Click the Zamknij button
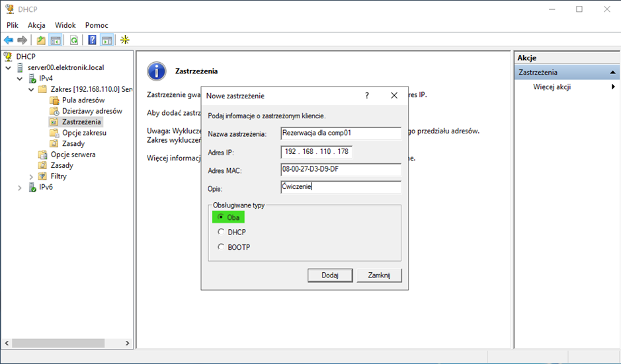 pos(379,275)
